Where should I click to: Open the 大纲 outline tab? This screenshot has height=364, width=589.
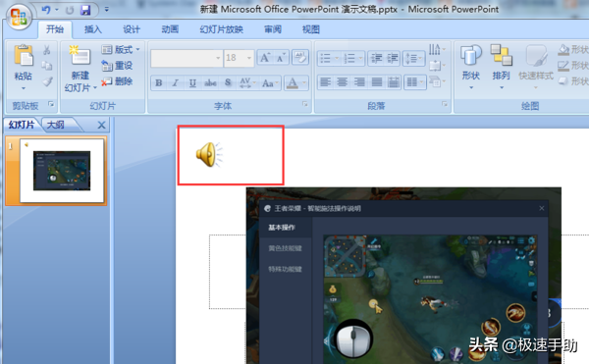56,125
